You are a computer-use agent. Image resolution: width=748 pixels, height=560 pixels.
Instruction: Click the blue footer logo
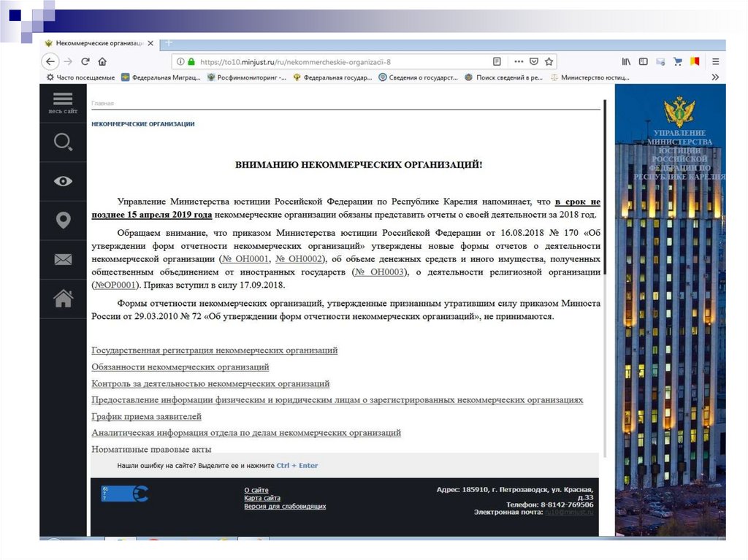pos(125,494)
